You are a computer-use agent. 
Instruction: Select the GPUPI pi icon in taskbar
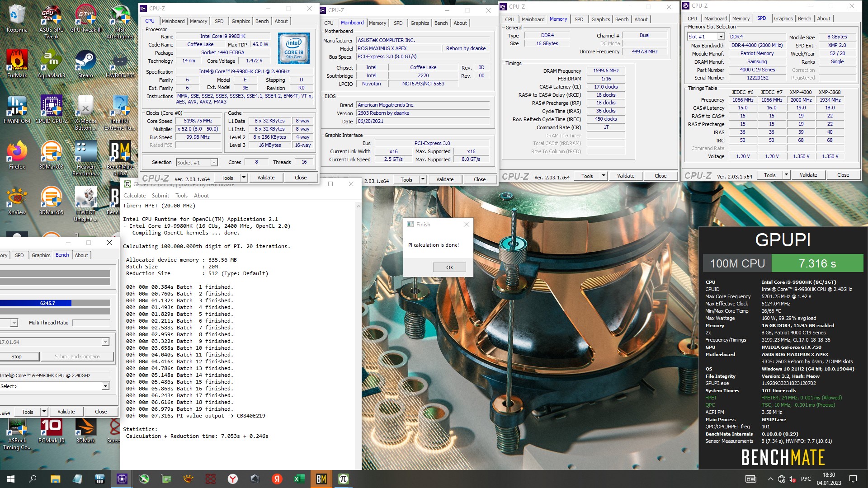point(343,479)
